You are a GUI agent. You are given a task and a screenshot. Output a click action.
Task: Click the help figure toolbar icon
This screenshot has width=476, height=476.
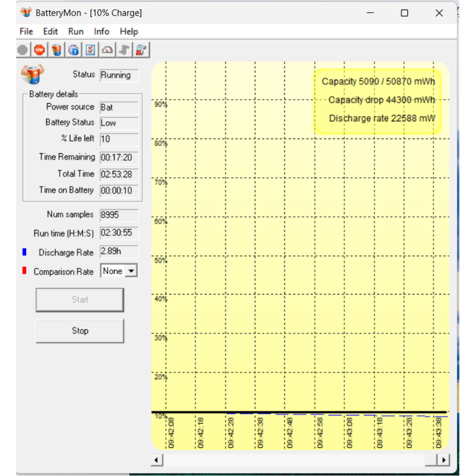(141, 50)
